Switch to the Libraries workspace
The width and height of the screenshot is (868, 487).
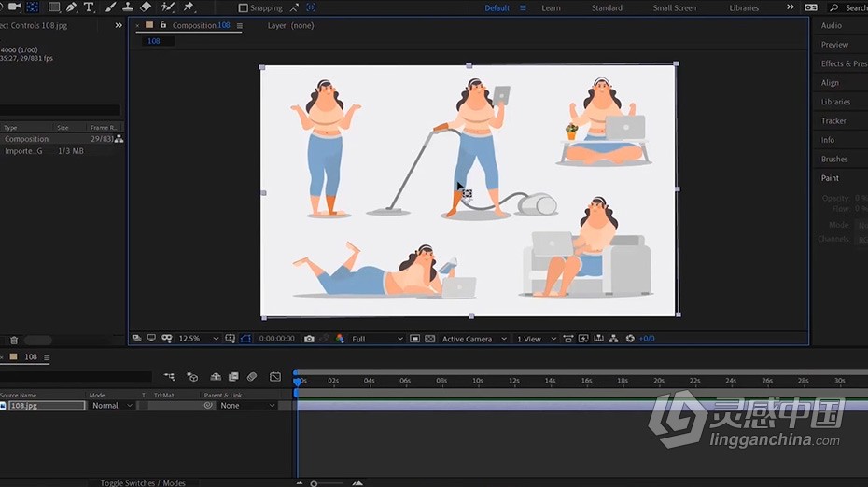[744, 7]
